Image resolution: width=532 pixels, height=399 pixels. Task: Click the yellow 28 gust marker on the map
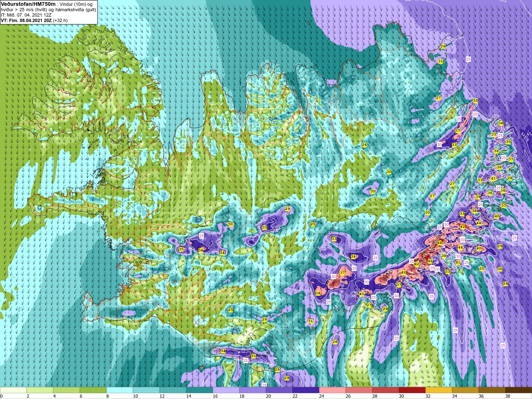click(x=510, y=178)
